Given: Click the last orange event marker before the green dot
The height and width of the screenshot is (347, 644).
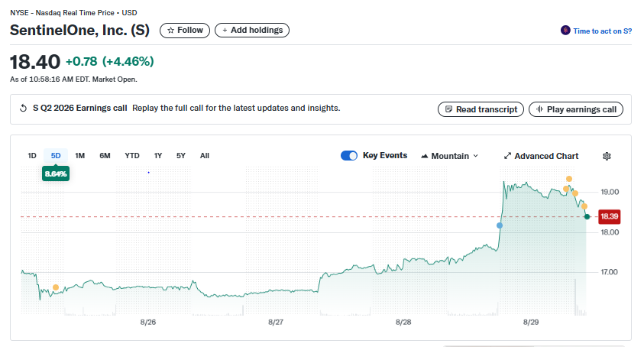Looking at the screenshot, I should (x=584, y=206).
